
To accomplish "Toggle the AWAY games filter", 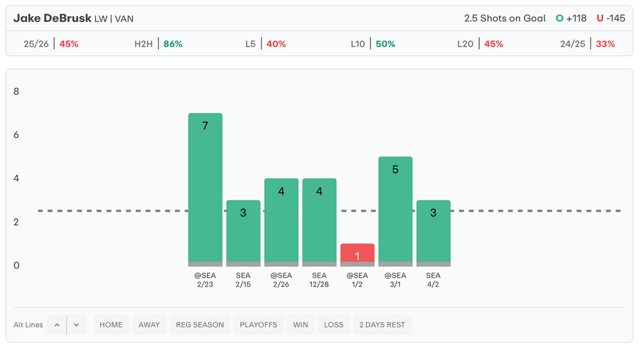I will 149,325.
